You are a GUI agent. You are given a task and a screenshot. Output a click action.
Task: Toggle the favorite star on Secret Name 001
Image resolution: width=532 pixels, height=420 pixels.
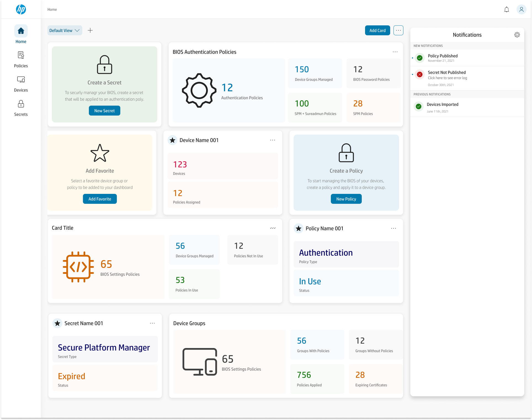(x=57, y=323)
